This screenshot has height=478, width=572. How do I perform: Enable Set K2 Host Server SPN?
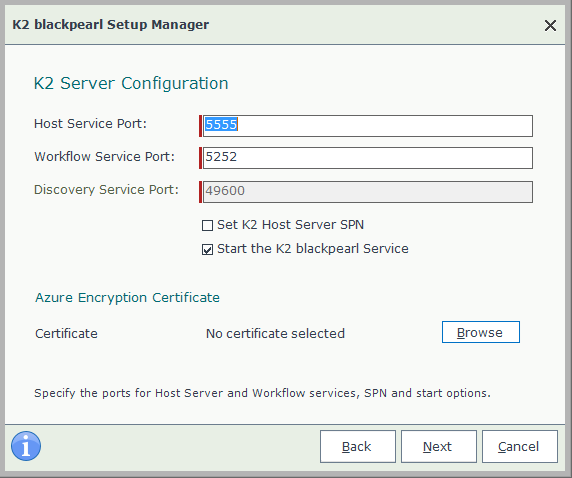click(207, 225)
